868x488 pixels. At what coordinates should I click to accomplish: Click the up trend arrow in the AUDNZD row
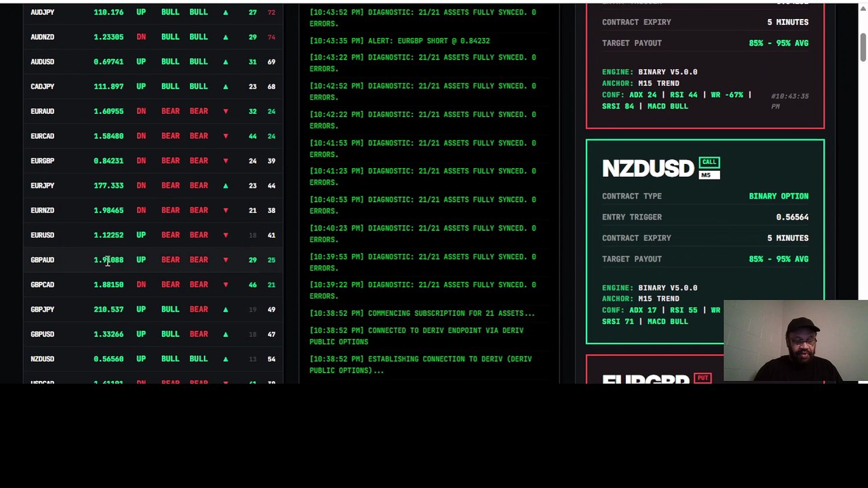pos(226,37)
